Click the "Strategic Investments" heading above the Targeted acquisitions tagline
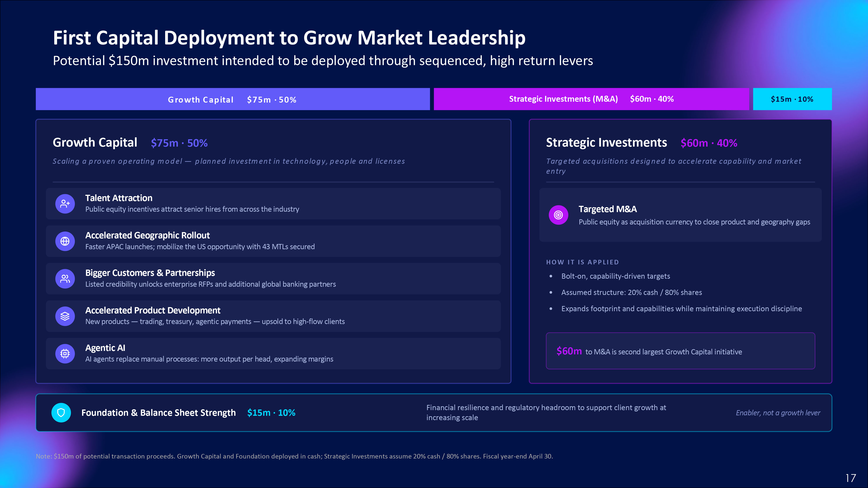Screen dimensions: 868x488 click(x=607, y=143)
